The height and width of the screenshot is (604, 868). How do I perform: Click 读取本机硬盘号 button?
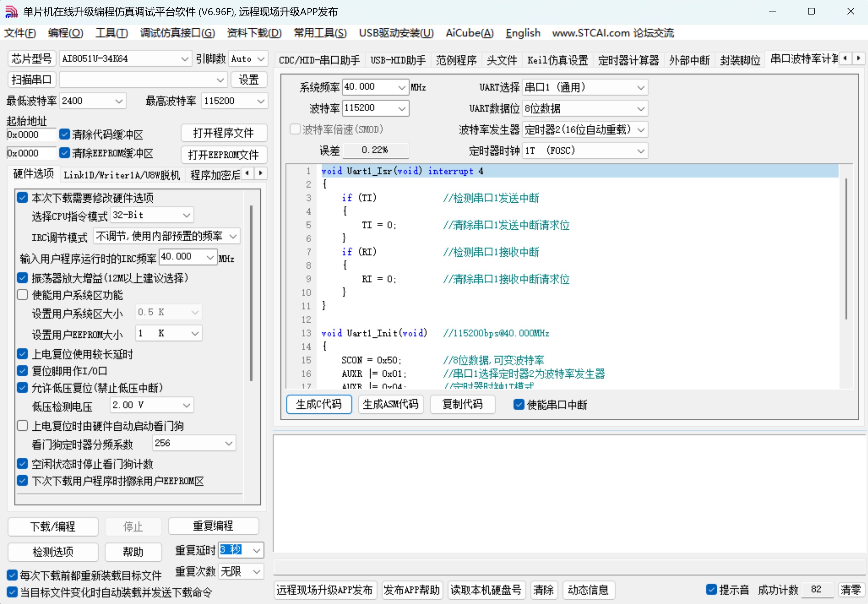click(486, 590)
